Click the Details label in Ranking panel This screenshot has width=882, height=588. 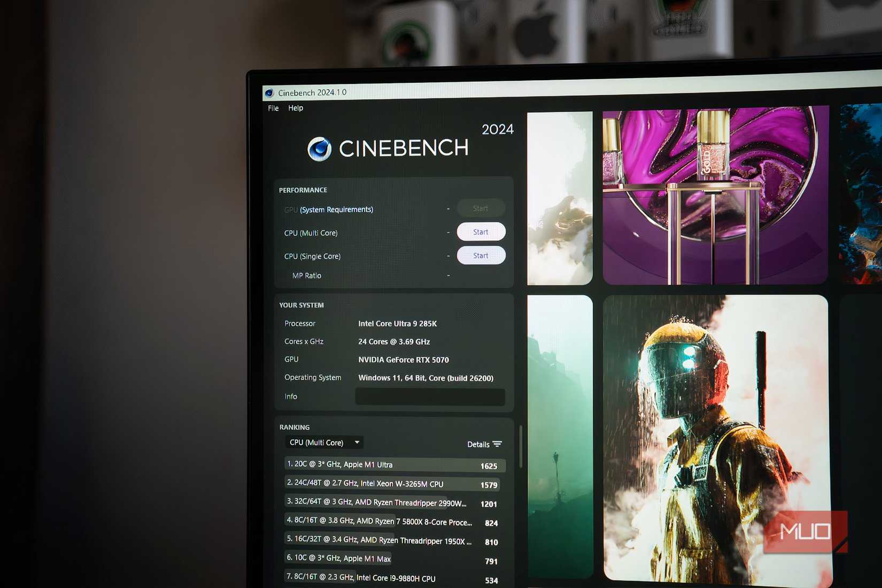[477, 444]
